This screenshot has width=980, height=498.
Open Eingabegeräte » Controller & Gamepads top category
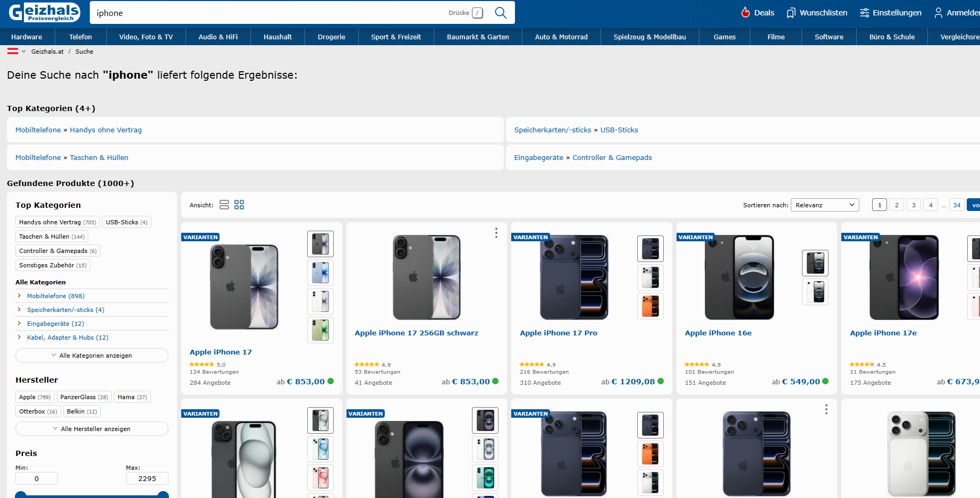[583, 157]
